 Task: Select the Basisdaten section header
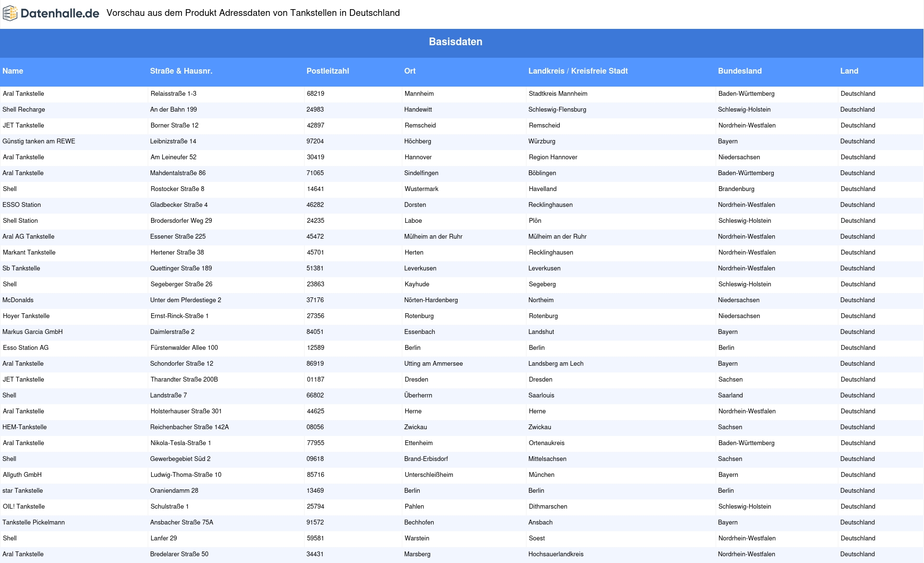click(x=456, y=42)
